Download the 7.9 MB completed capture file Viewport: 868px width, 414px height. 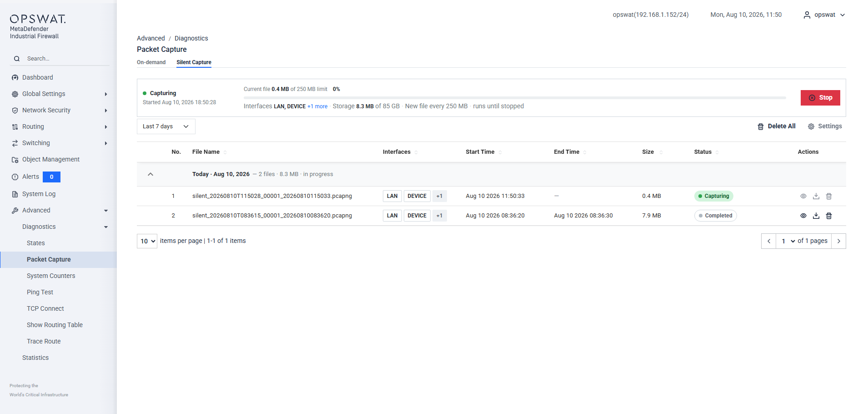point(816,216)
